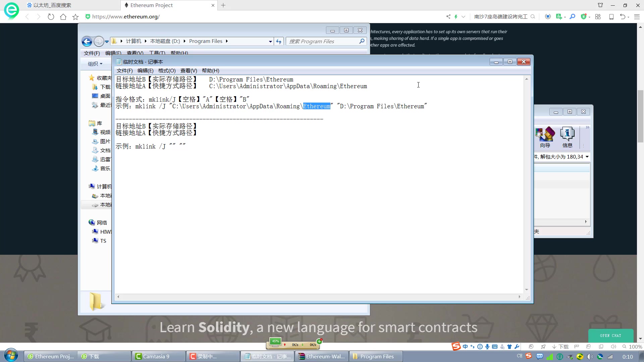Screen dimensions: 644x362
Task: Click the soft keyboard icon on Sogou IME bar
Action: click(494, 347)
